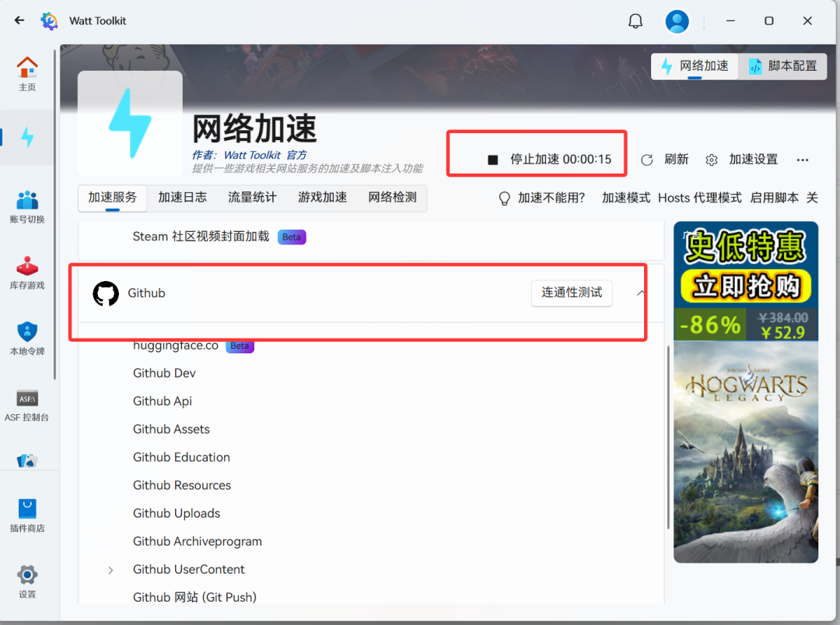
Task: Switch to the 脚本配置 top tab
Action: coord(782,66)
